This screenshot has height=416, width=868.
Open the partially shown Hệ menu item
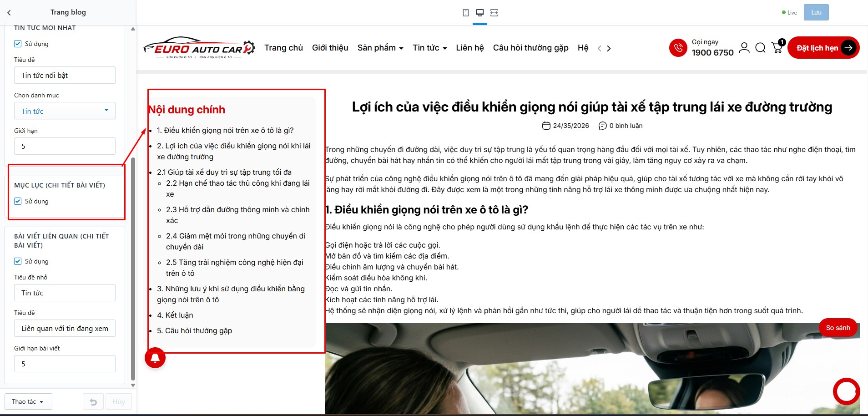[583, 48]
